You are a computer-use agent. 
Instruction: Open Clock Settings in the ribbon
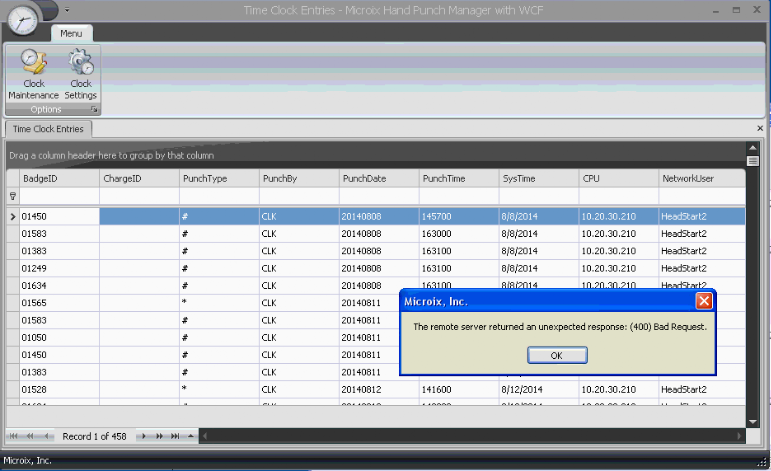coord(80,74)
